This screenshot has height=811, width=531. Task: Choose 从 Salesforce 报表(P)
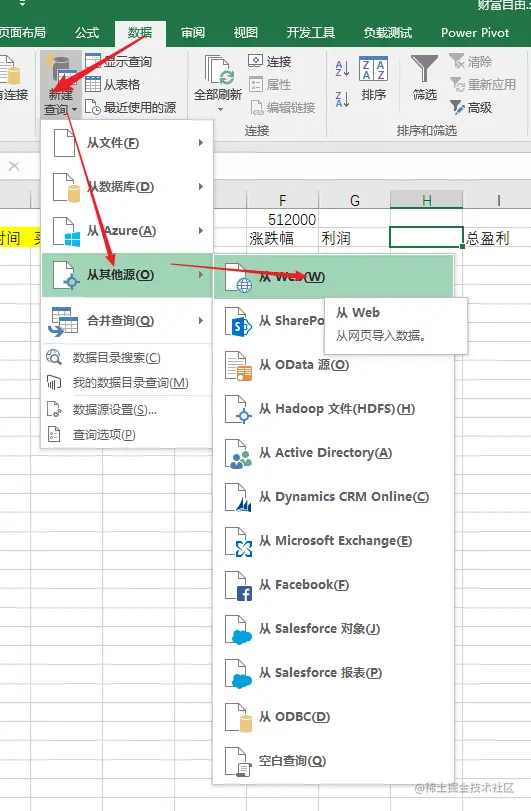pyautogui.click(x=333, y=672)
